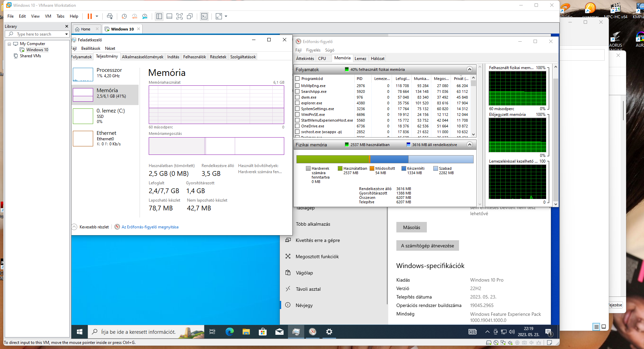
Task: Check the dwm.exe process checkbox
Action: 297,97
